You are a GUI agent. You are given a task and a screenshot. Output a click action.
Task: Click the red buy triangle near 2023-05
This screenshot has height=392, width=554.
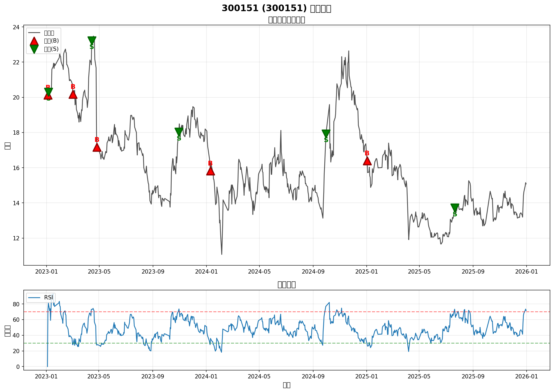[97, 147]
